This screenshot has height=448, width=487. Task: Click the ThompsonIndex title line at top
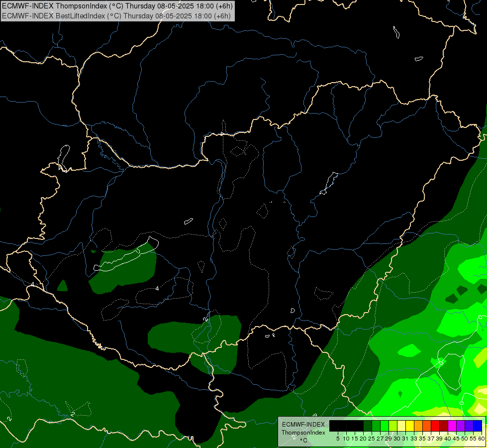click(x=117, y=6)
